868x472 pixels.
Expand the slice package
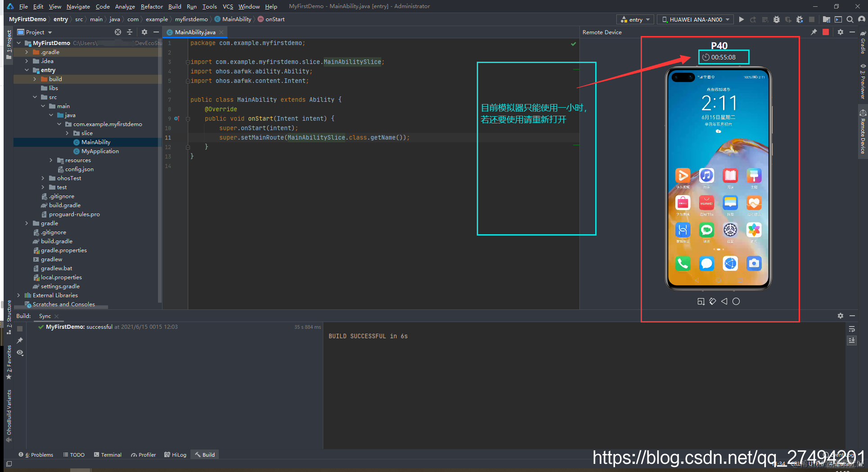click(x=68, y=133)
